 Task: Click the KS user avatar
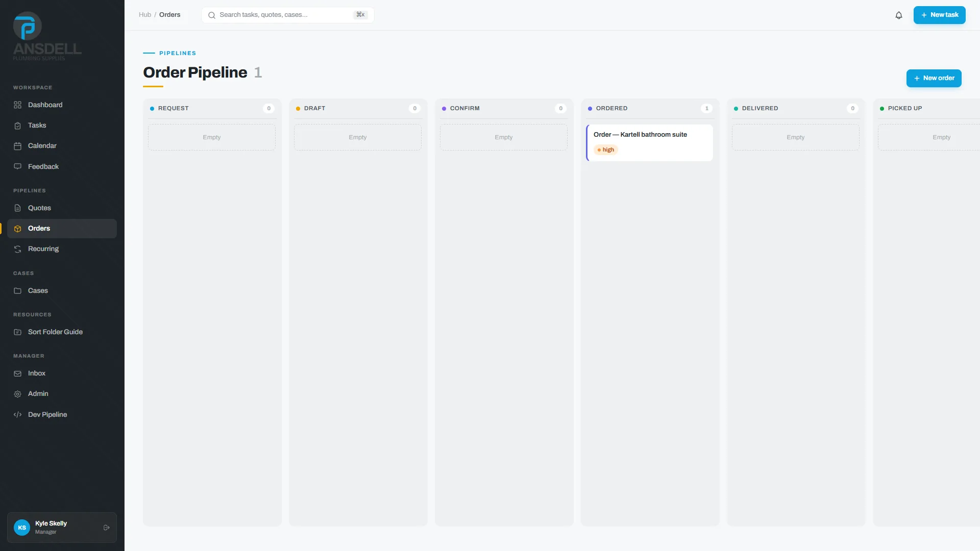pyautogui.click(x=22, y=528)
